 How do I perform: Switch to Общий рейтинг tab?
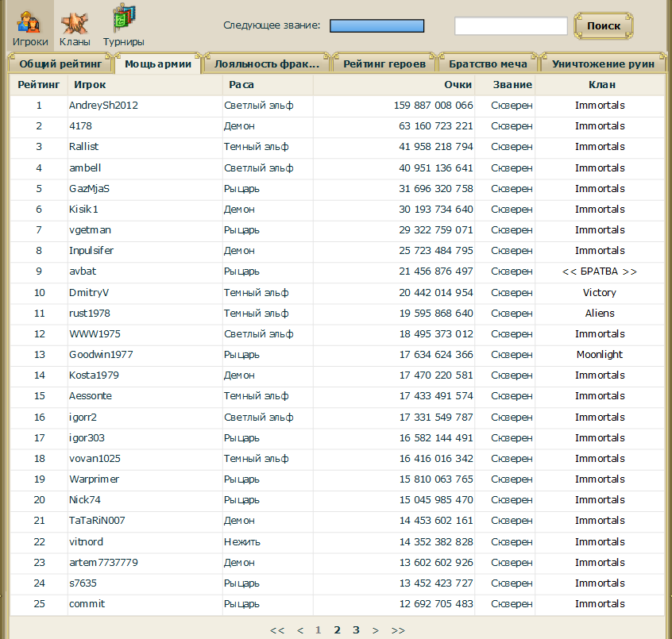[60, 64]
